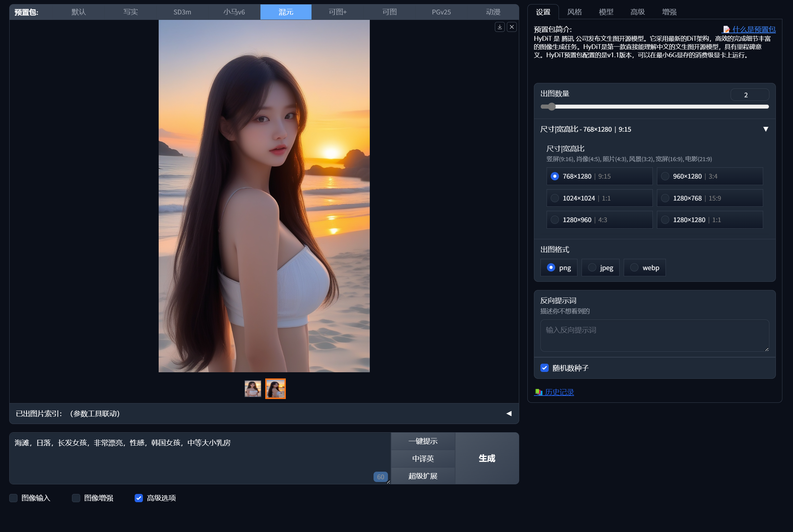Viewport: 793px width, 532px height.
Task: Close the enlarged image preview
Action: tap(512, 27)
